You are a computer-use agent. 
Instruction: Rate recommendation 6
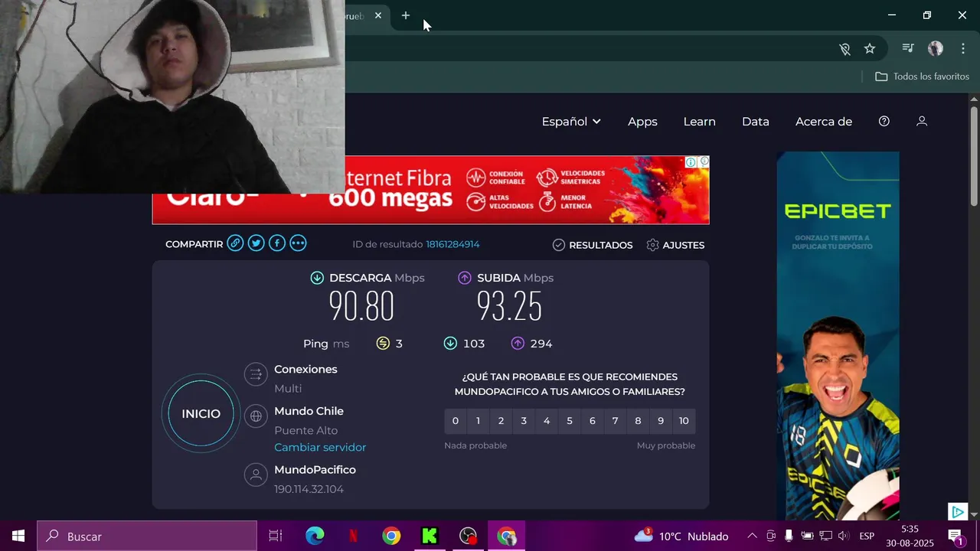coord(592,421)
